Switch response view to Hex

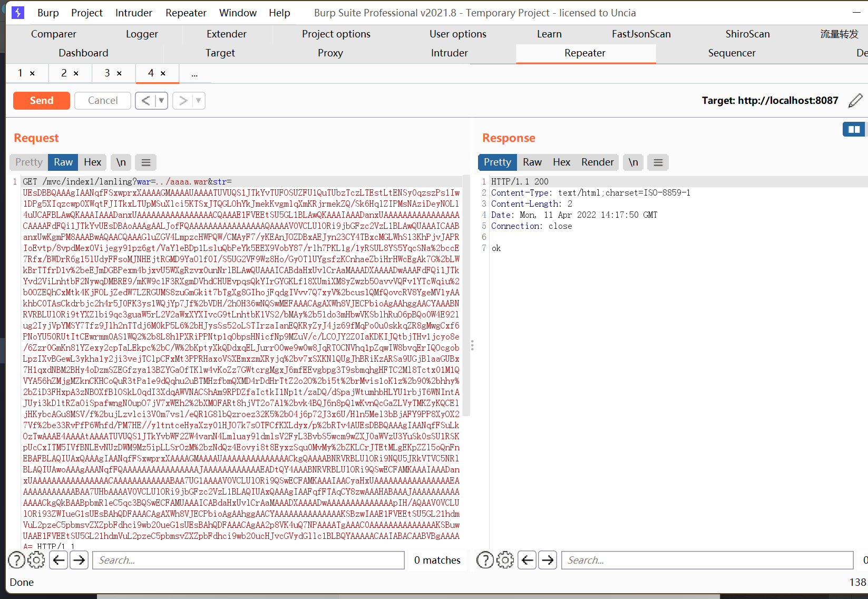pos(562,162)
